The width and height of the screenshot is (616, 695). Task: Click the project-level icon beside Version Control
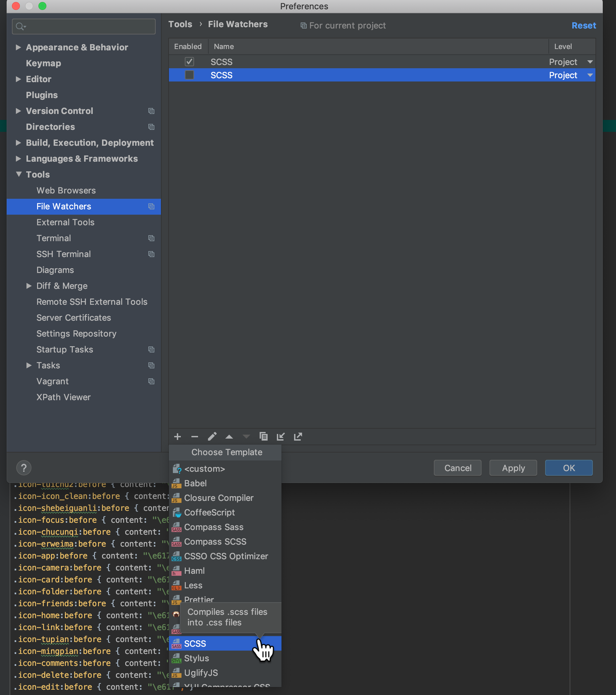click(151, 111)
